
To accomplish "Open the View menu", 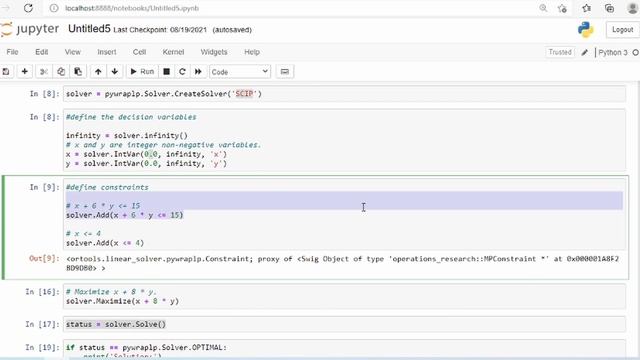I will point(73,52).
